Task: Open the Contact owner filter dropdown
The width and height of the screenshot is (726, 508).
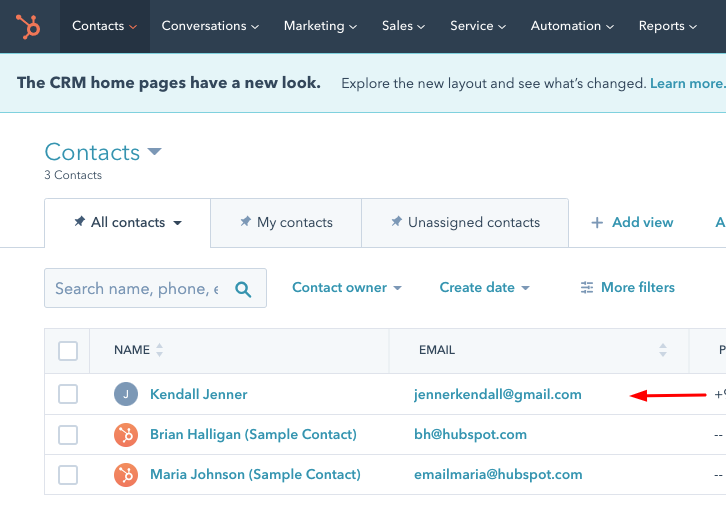Action: tap(347, 288)
